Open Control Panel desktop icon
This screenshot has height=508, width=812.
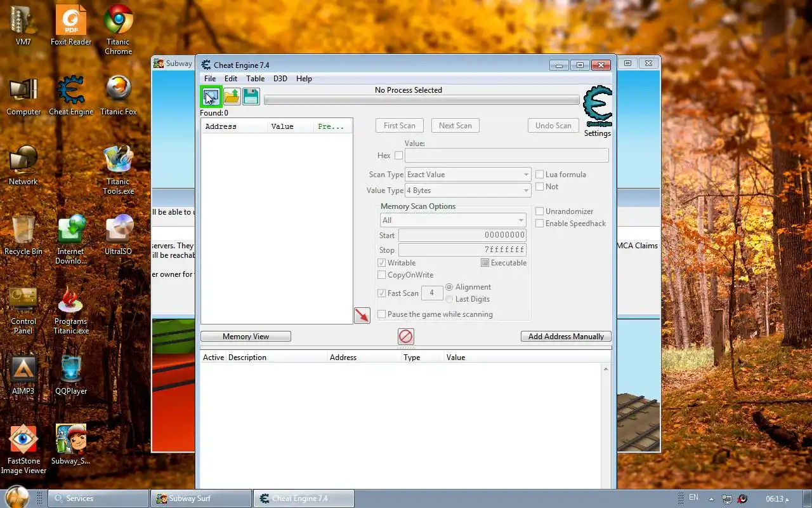[x=23, y=310]
